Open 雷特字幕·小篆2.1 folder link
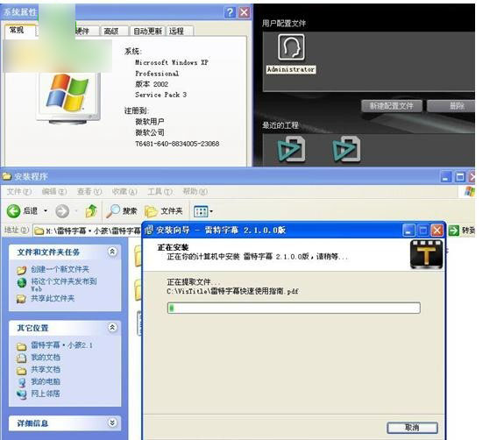 pyautogui.click(x=61, y=345)
